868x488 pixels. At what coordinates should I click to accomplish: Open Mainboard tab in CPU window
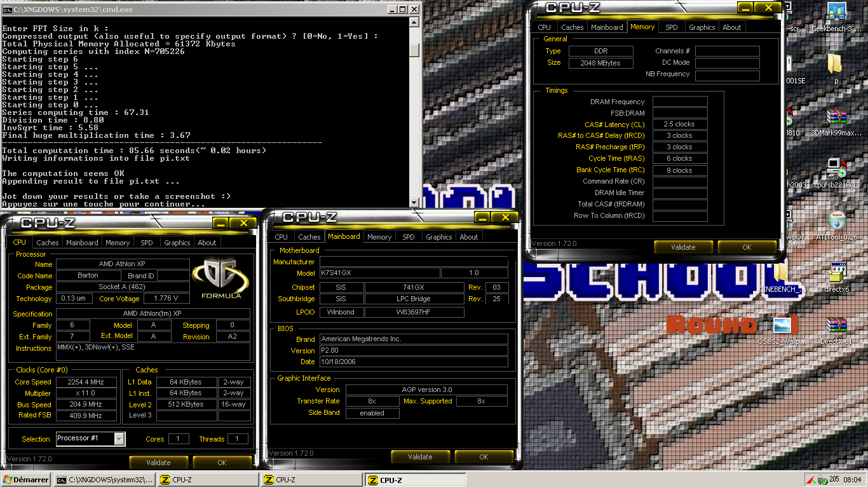83,243
